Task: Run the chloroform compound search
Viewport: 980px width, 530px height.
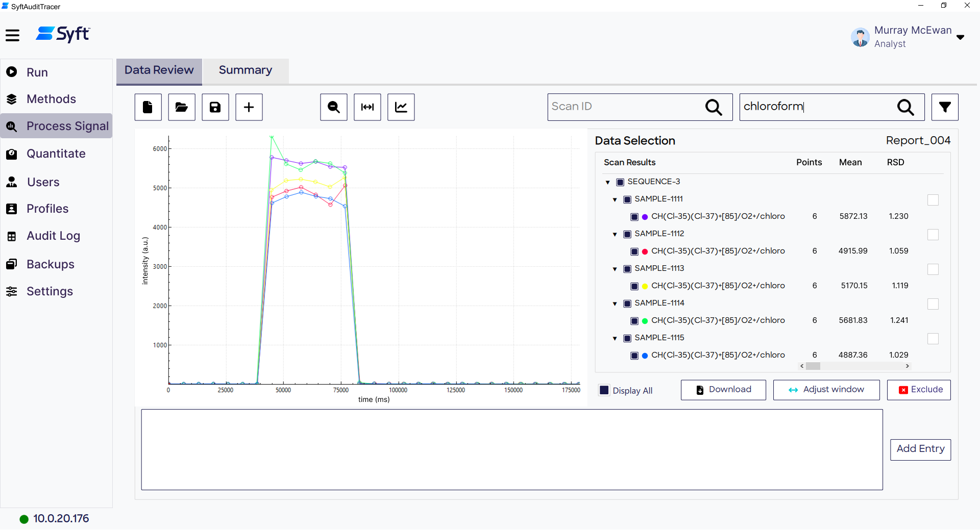Action: pos(905,107)
